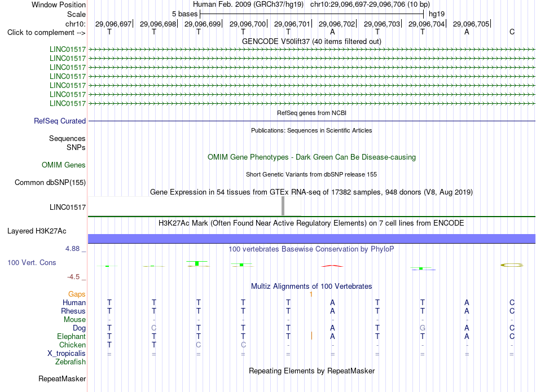Select the Elephant alignment row label
This screenshot has width=536, height=392.
[71, 337]
